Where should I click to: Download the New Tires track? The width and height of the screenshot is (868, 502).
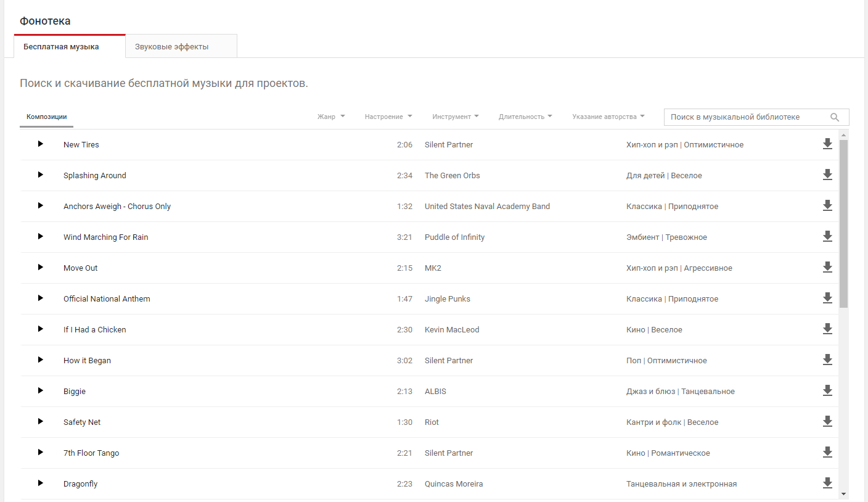(x=827, y=144)
